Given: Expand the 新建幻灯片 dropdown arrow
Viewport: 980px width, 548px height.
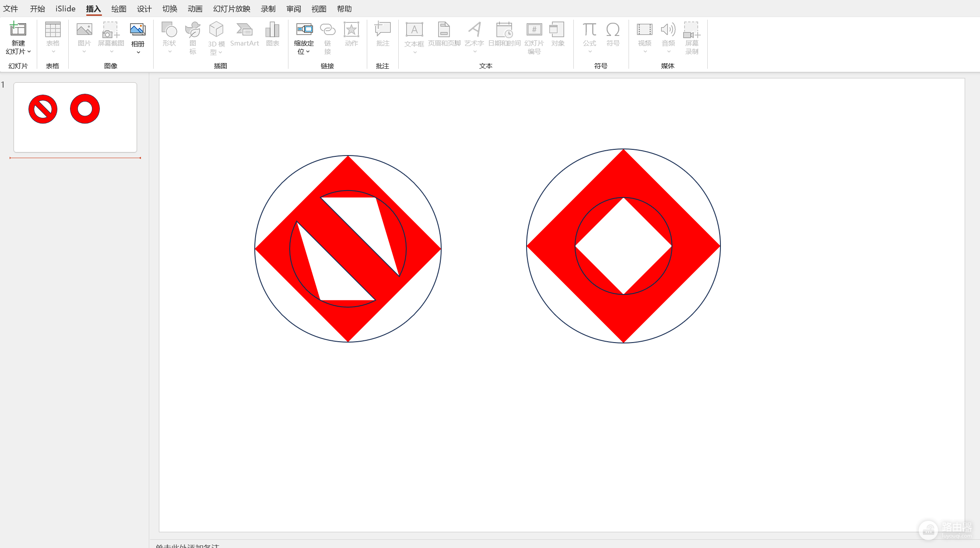Looking at the screenshot, I should click(x=29, y=52).
